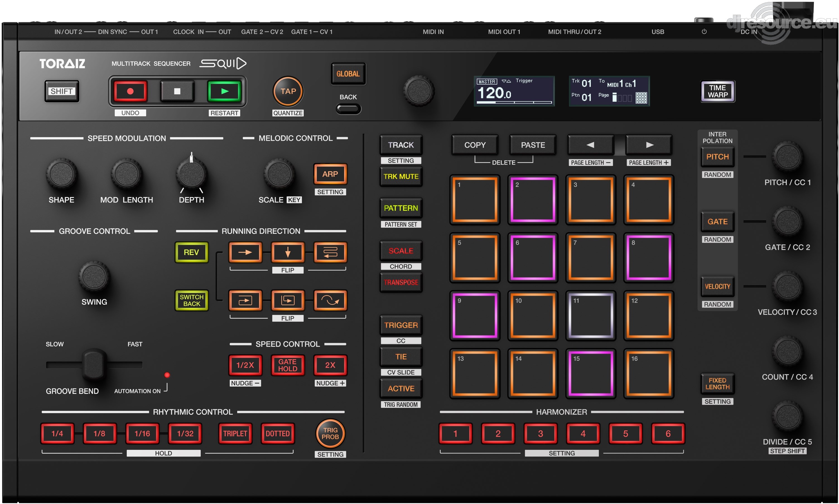Click the main rotary encoder knob

[419, 91]
